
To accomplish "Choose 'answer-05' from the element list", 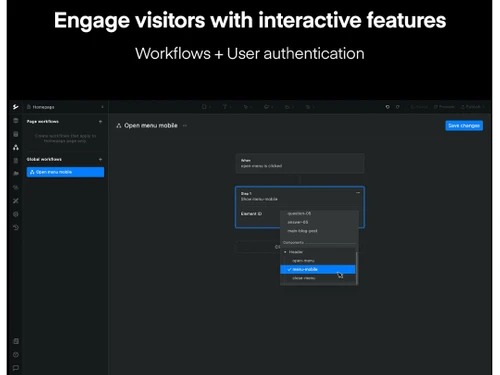I will (x=298, y=222).
